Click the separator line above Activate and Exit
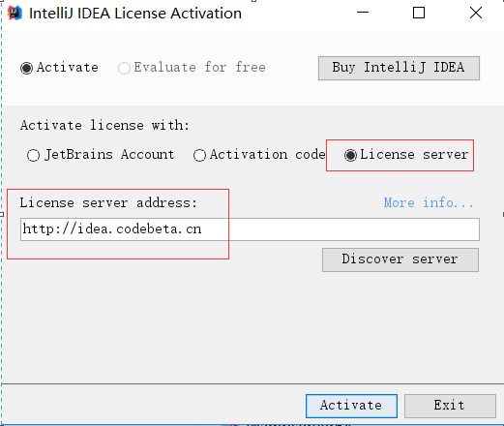Viewport: 504px width, 426px height. click(x=252, y=383)
